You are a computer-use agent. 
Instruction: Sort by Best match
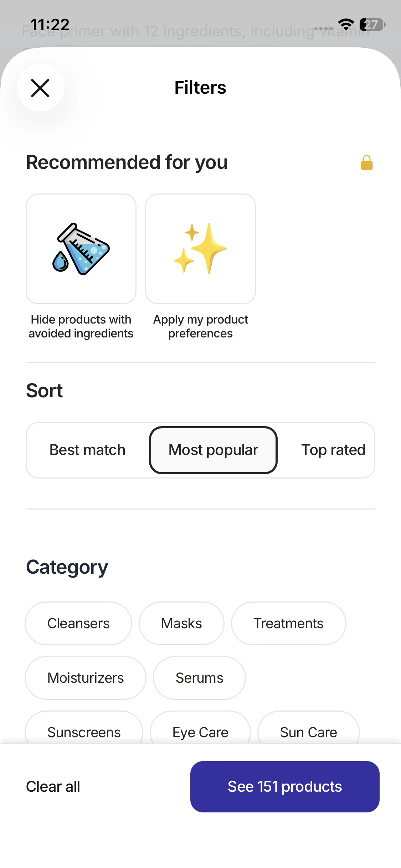click(87, 450)
